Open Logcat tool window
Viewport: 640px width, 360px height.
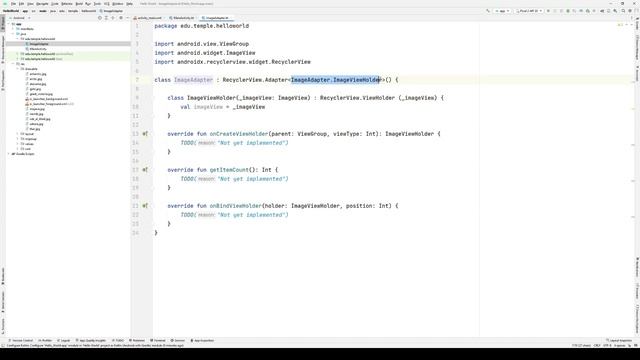point(64,340)
